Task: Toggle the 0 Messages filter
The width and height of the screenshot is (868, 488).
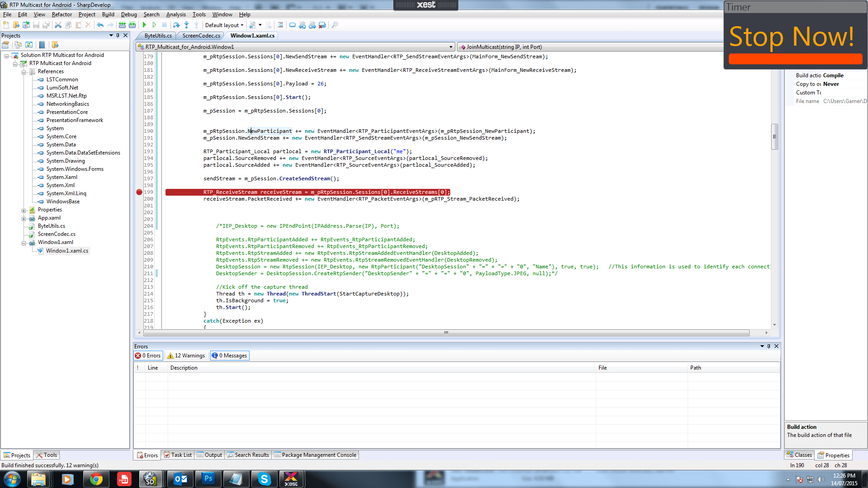Action: [230, 356]
